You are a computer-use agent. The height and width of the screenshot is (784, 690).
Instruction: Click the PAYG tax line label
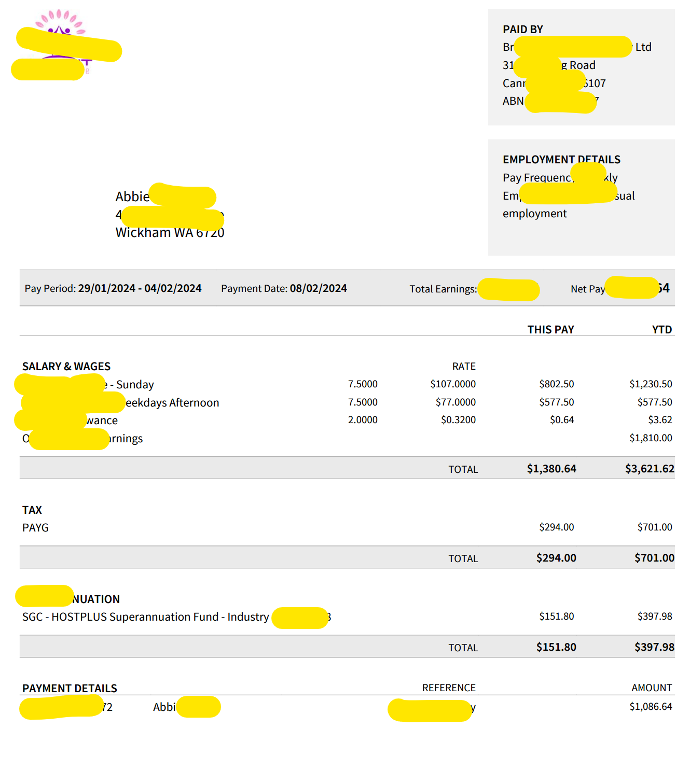[x=35, y=528]
